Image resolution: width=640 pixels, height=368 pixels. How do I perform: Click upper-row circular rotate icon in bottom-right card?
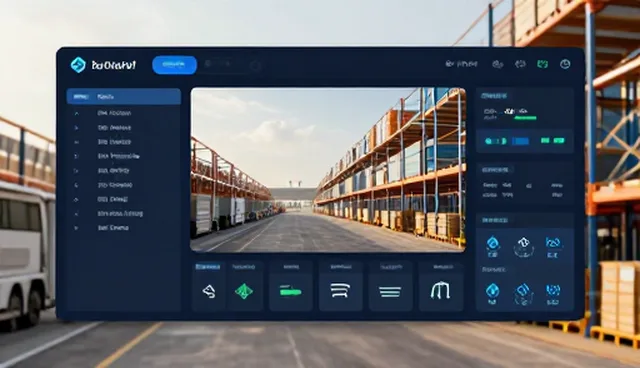pos(524,247)
